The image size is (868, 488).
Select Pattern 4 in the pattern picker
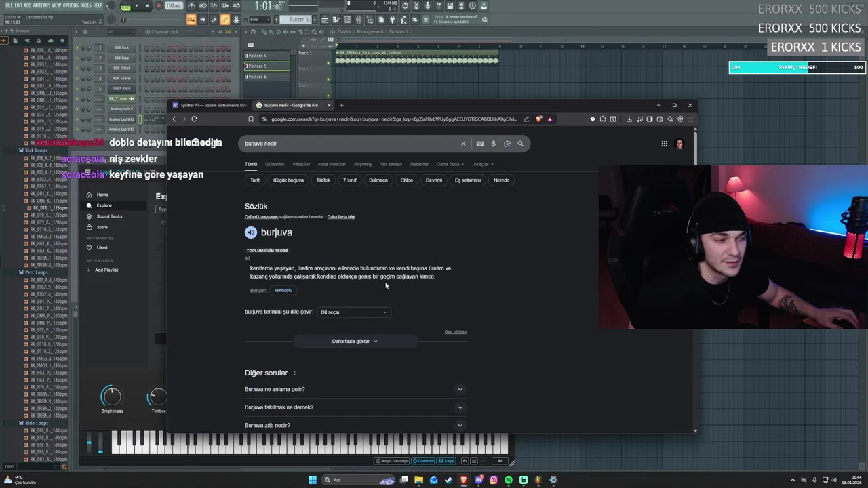pyautogui.click(x=267, y=56)
